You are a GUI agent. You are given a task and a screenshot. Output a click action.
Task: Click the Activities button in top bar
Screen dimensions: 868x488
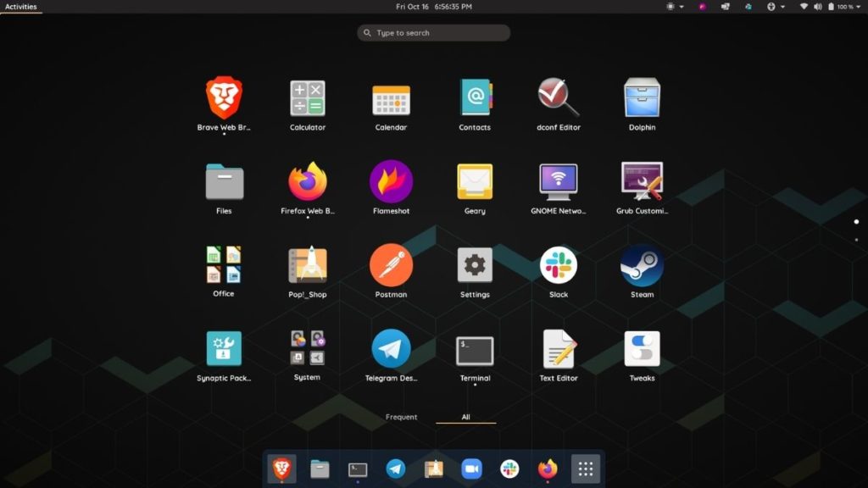pyautogui.click(x=21, y=6)
